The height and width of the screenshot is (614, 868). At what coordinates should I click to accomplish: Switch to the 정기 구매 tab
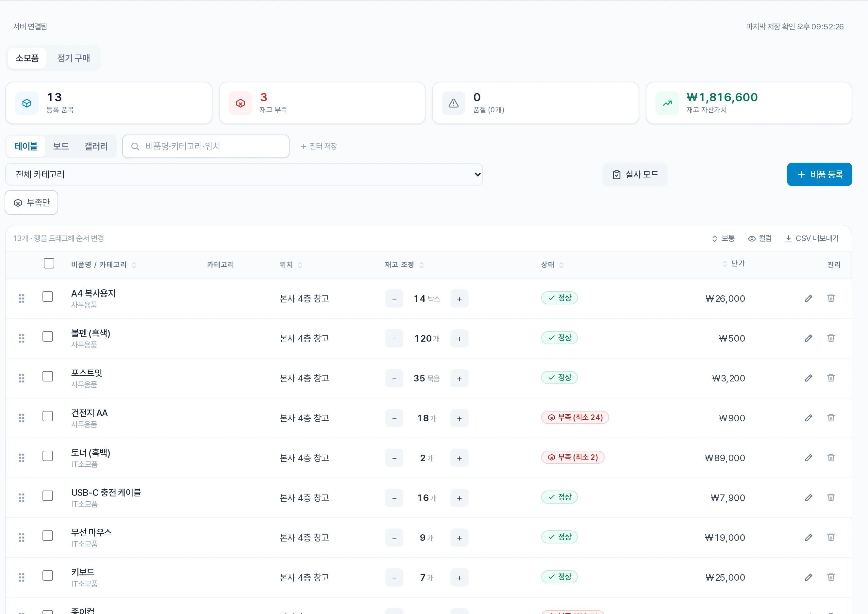click(x=74, y=58)
